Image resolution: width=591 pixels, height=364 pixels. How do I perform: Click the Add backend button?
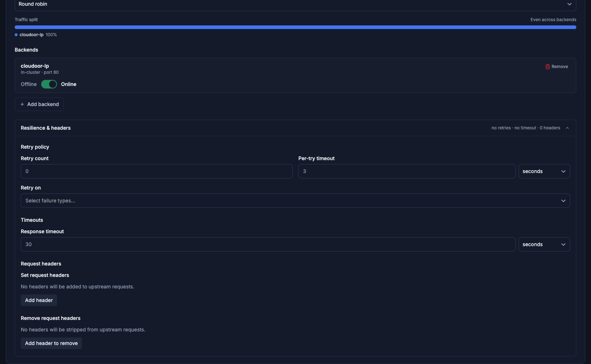tap(39, 104)
